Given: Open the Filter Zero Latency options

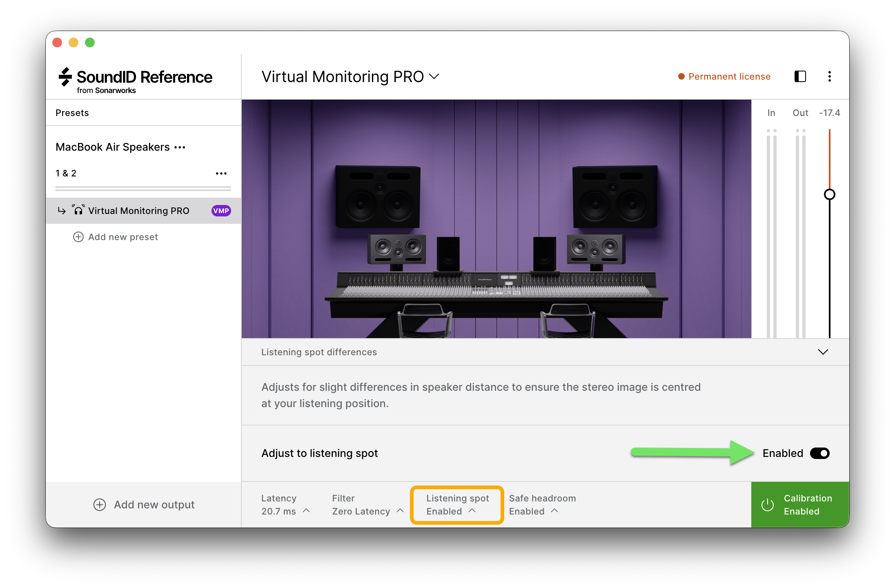Looking at the screenshot, I should (x=368, y=505).
